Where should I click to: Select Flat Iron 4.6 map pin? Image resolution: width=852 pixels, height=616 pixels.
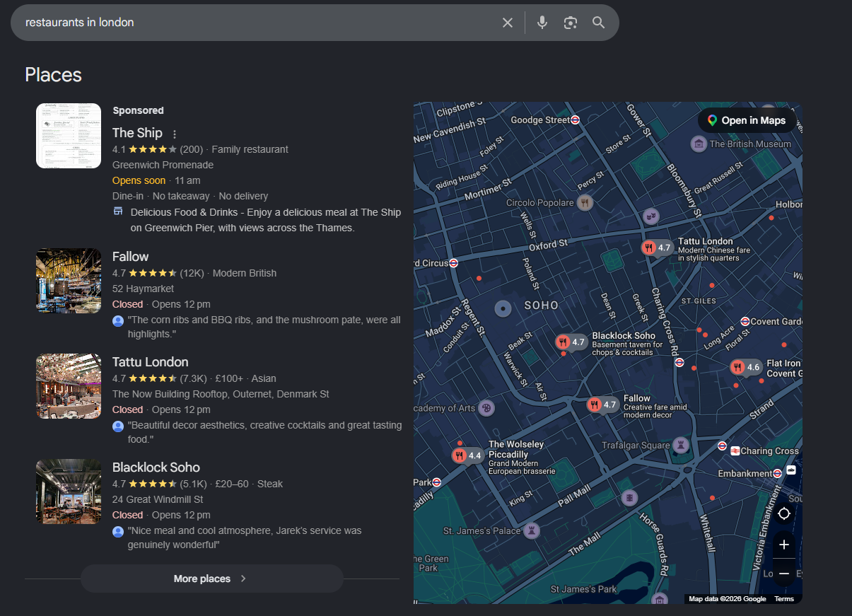746,367
